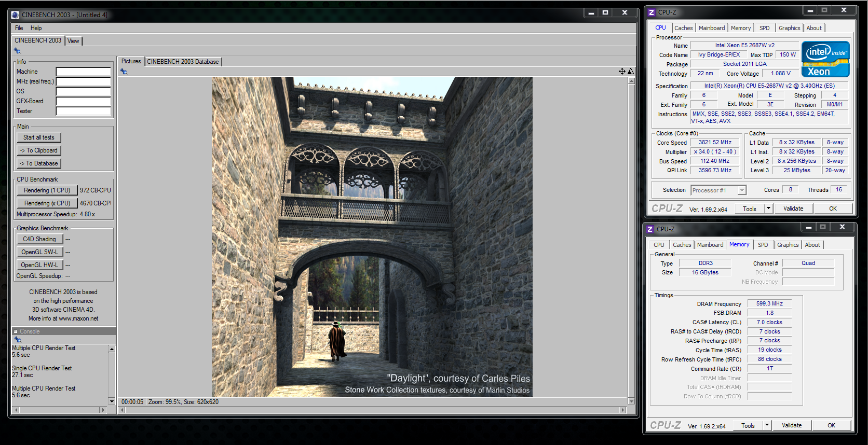This screenshot has width=868, height=445.
Task: Click OK in the bottom CPU-Z window
Action: click(x=831, y=425)
